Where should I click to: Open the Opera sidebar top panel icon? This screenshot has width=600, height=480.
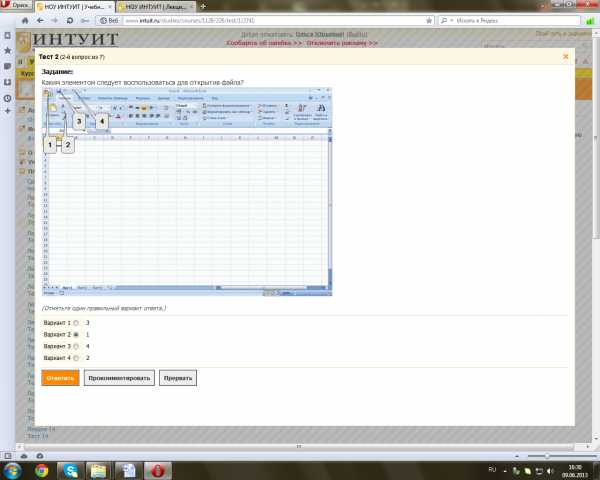[x=7, y=36]
